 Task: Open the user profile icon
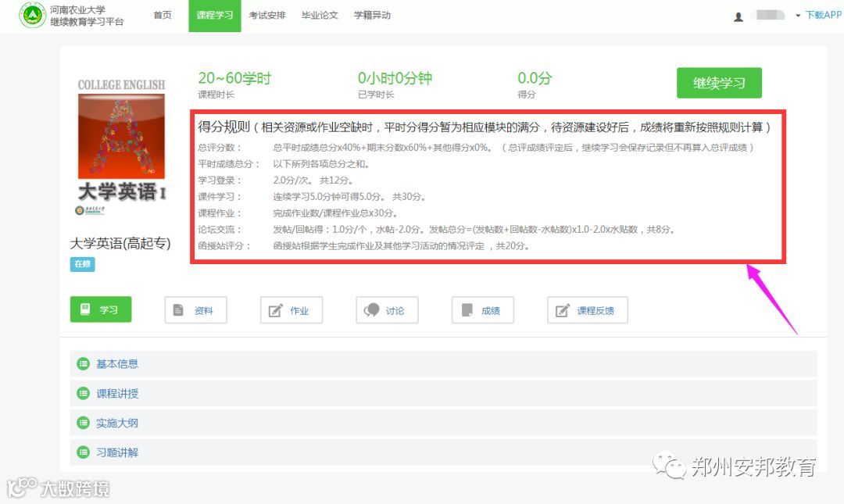[x=738, y=16]
